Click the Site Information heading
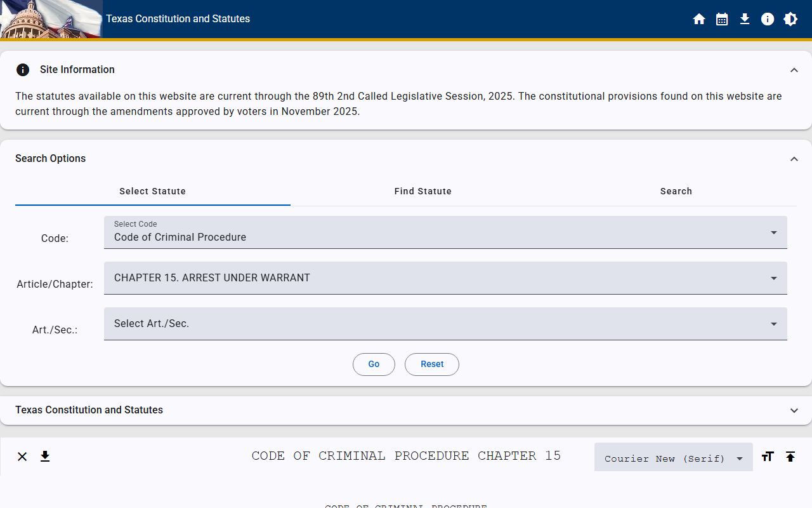This screenshot has width=812, height=508. (x=77, y=70)
